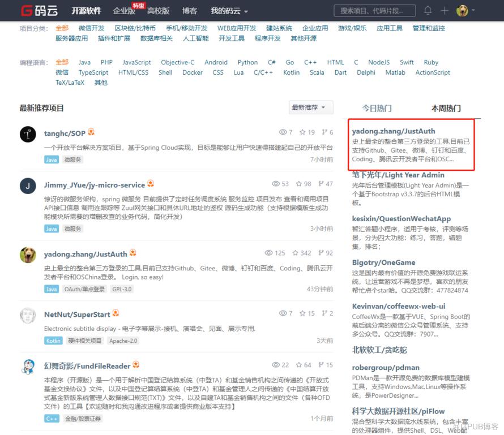Open robergroup/pdman in hot list
Screen dimensions: 504x435
386,368
